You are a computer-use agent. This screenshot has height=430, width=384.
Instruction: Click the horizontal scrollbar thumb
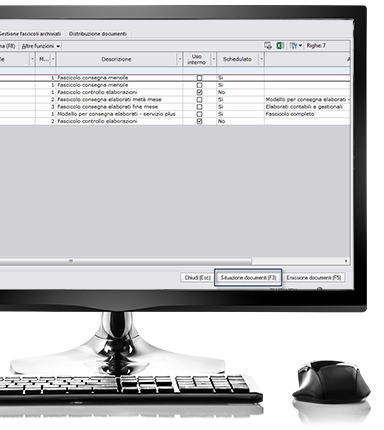pos(126,261)
